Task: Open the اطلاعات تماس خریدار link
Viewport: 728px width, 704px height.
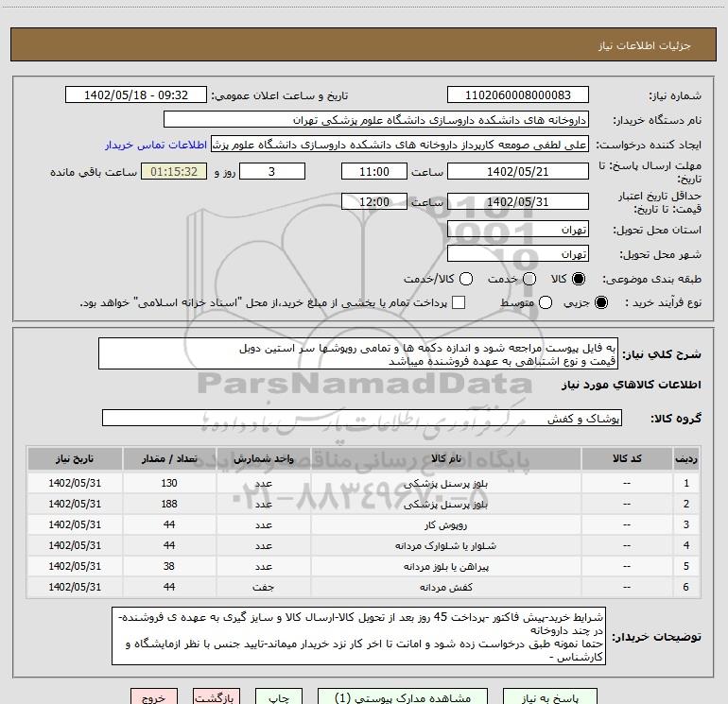Action: [x=156, y=145]
